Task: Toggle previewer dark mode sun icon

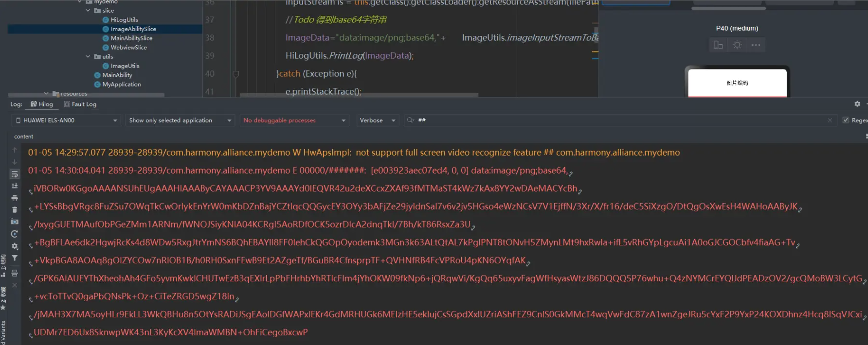Action: pos(737,45)
